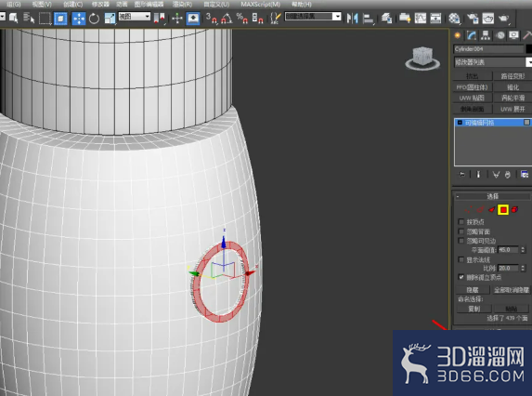Select Vertex sub-object level
This screenshot has height=396, width=532.
click(x=469, y=210)
